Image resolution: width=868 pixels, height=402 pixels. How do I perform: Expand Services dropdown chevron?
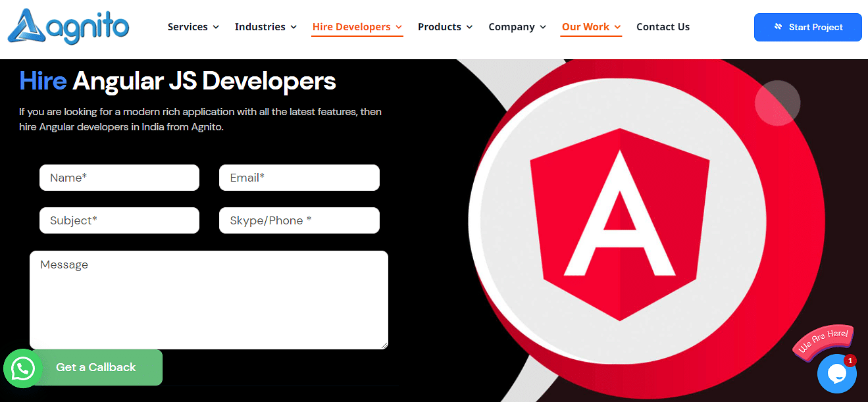coord(215,28)
